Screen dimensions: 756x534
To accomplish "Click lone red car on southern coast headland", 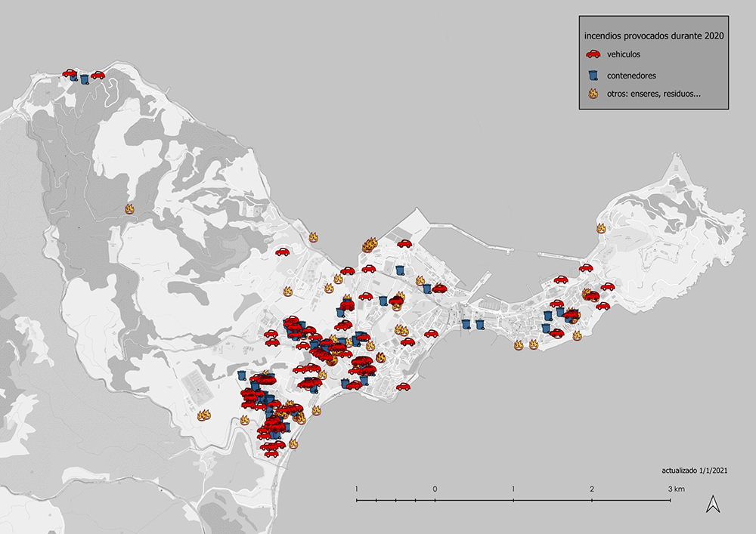I will (403, 386).
